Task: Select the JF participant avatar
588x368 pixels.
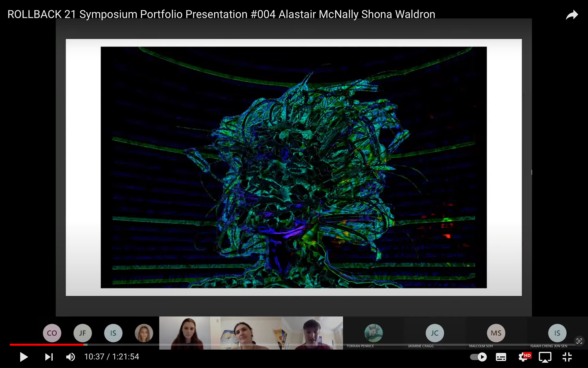Action: (82, 333)
